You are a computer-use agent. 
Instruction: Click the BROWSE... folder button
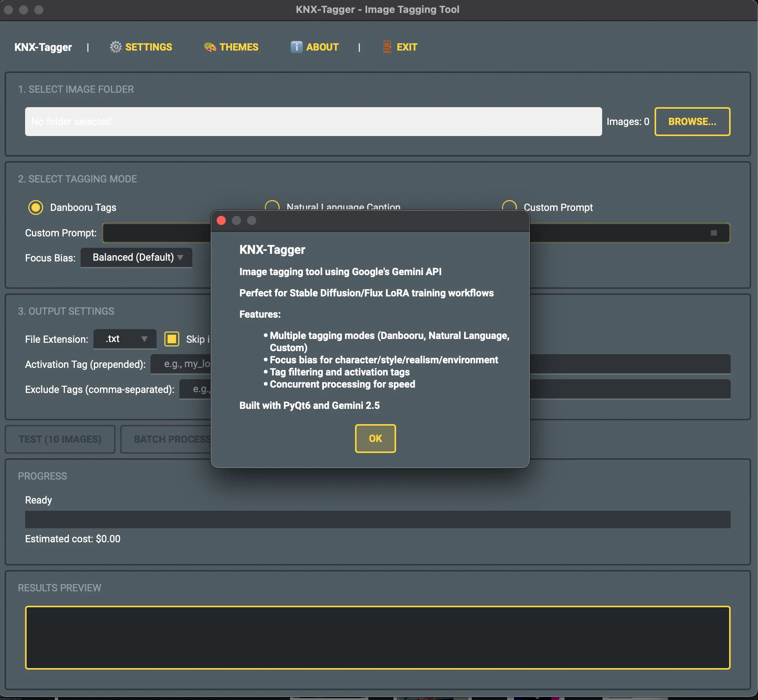pos(692,122)
